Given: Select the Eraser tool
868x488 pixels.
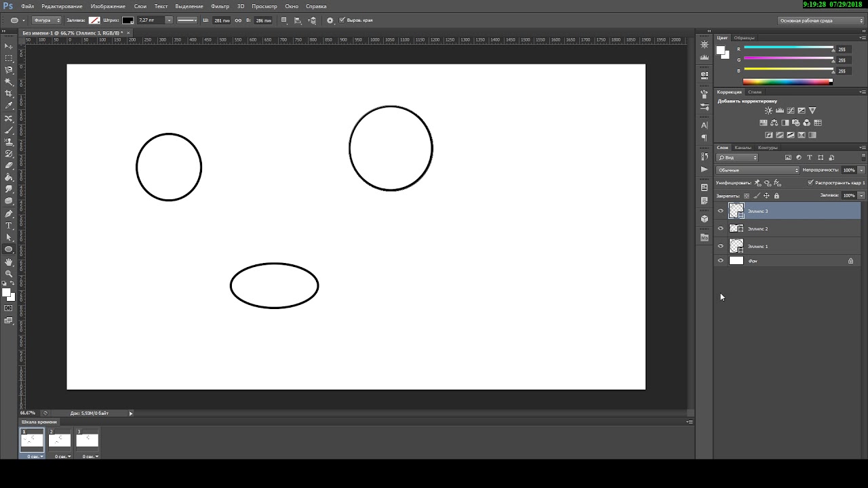Looking at the screenshot, I should point(9,165).
